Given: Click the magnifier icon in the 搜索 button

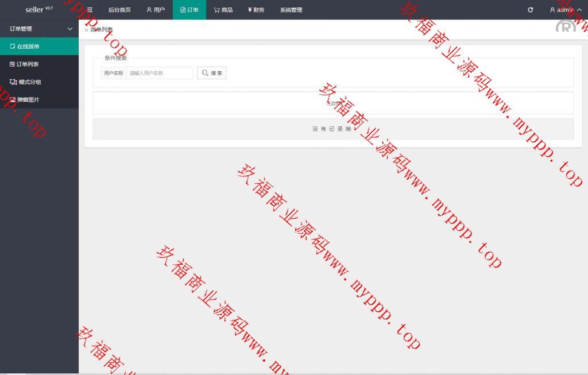Looking at the screenshot, I should pos(205,73).
